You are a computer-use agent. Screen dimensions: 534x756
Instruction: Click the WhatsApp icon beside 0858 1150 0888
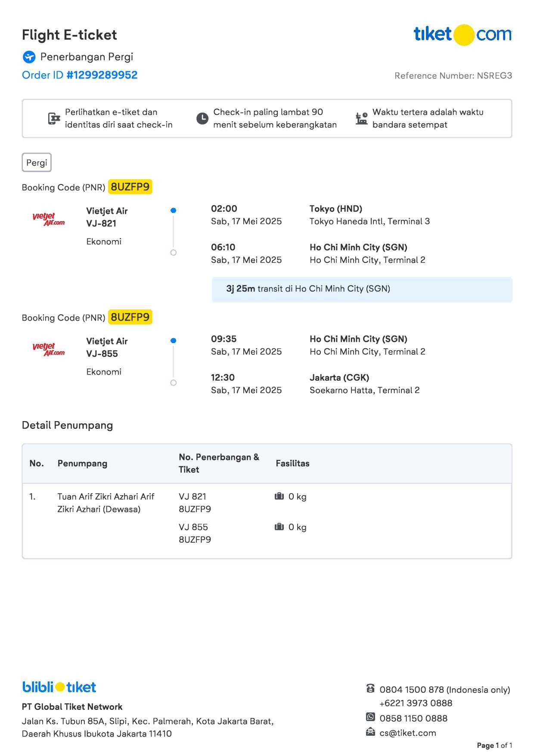click(370, 717)
